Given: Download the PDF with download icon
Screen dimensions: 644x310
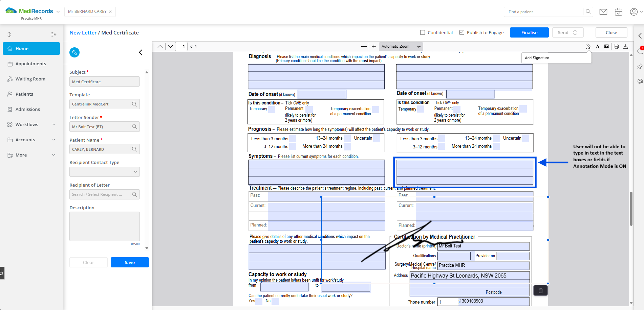Looking at the screenshot, I should tap(625, 47).
